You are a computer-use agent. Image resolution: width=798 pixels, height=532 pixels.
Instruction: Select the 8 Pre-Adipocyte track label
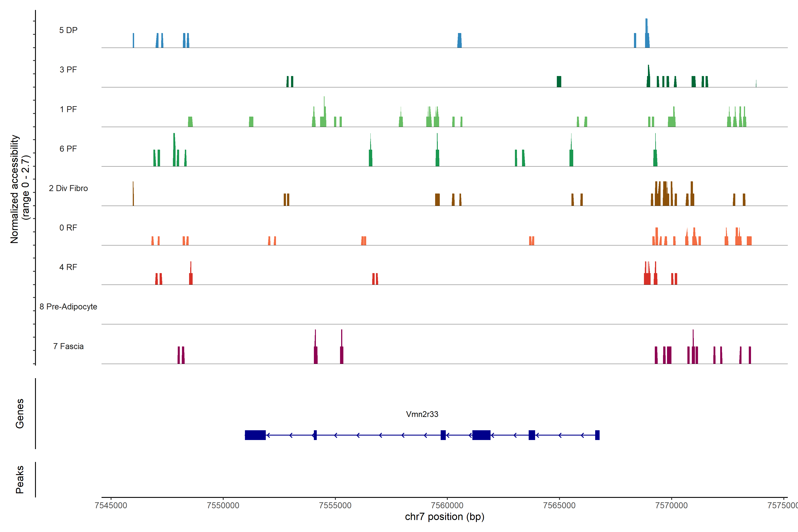pyautogui.click(x=68, y=307)
